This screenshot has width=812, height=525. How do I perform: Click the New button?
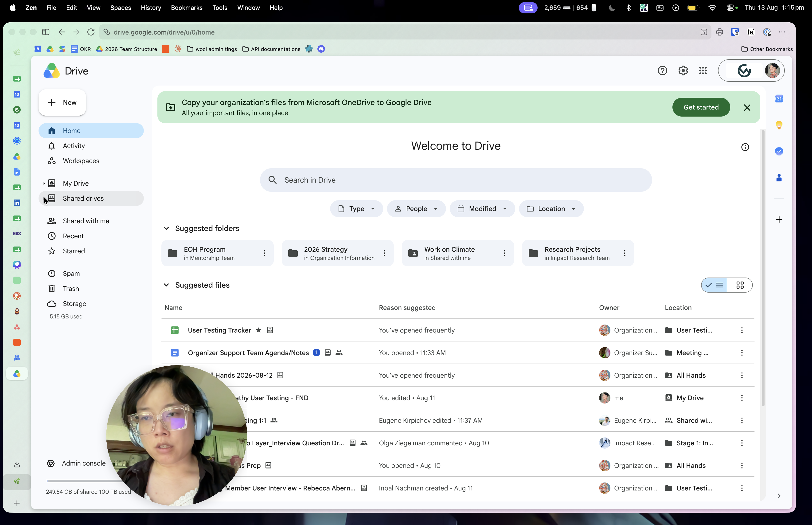[62, 102]
